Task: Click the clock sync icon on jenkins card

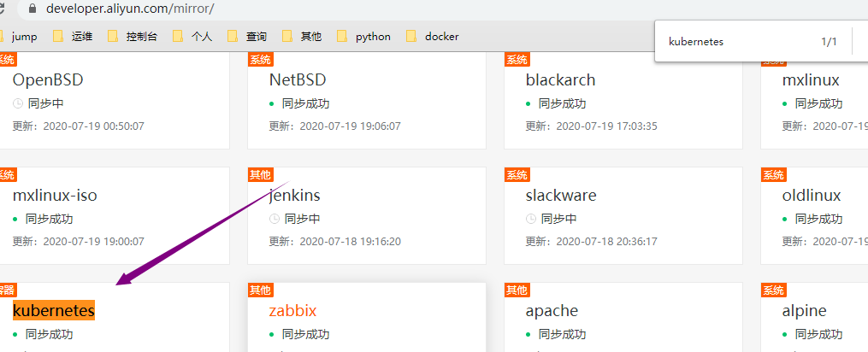Action: coord(274,220)
